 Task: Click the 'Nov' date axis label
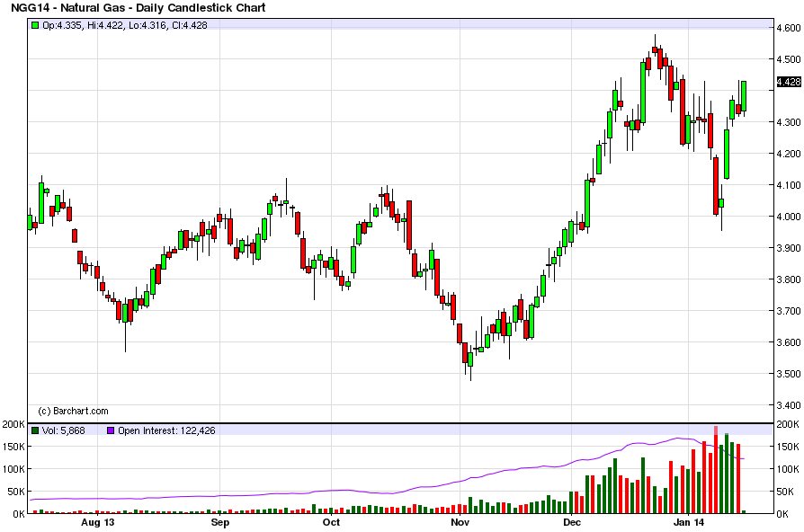point(460,522)
